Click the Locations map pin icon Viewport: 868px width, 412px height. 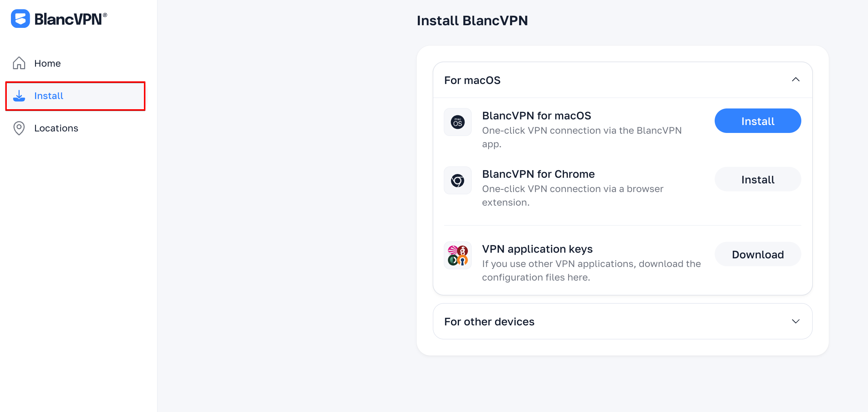click(19, 128)
